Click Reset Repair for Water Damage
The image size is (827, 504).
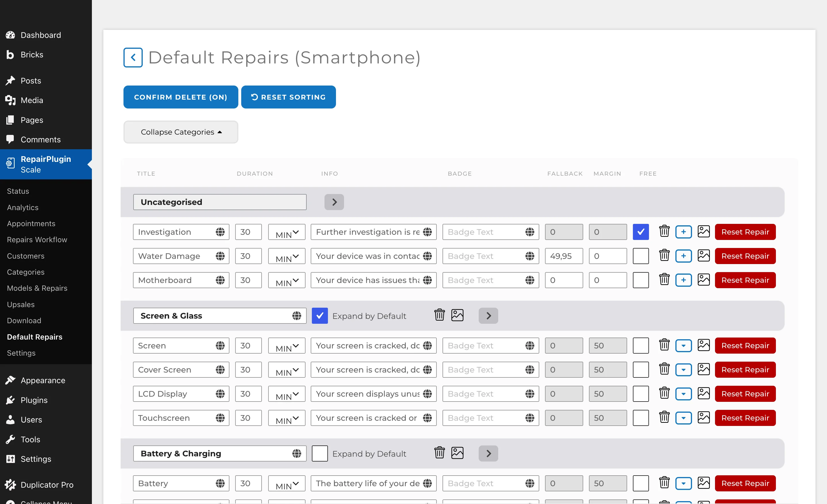[745, 256]
